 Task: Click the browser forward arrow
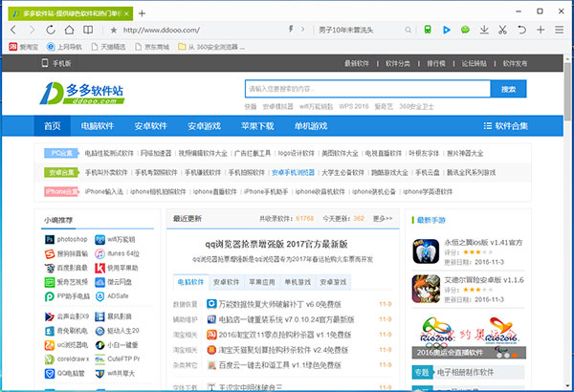point(32,30)
